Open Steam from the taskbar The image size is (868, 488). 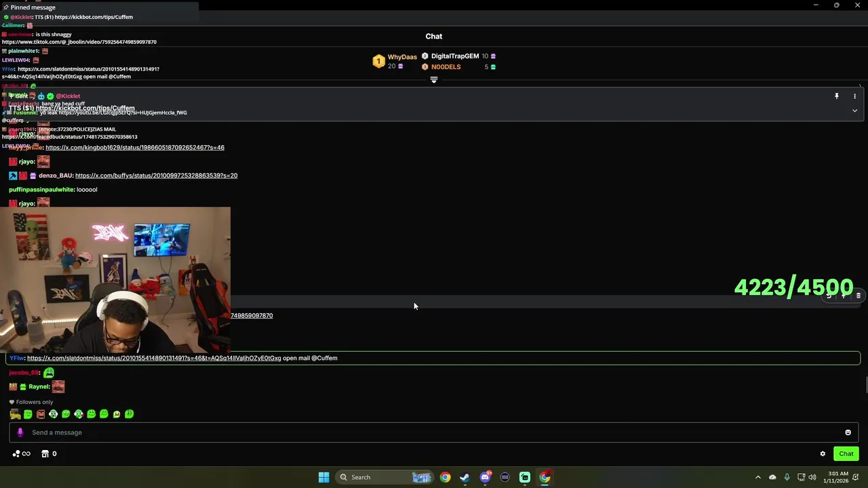(465, 477)
